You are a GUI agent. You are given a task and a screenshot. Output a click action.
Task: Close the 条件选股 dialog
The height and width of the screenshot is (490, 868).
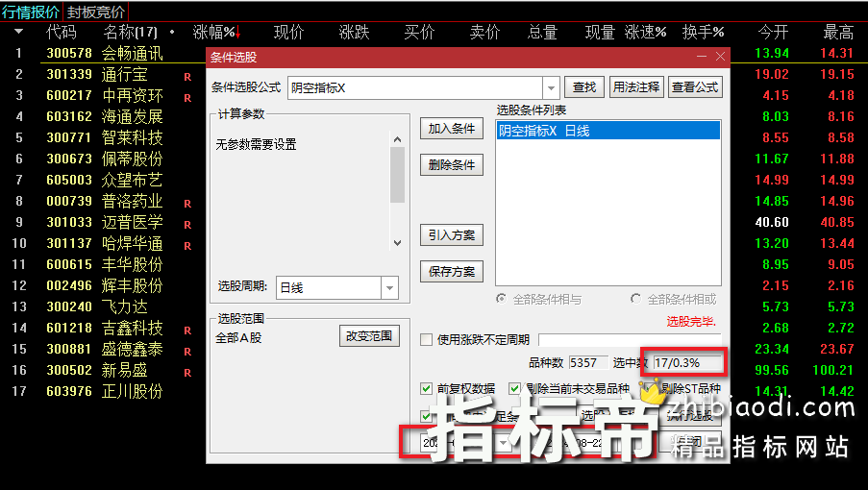(x=720, y=57)
